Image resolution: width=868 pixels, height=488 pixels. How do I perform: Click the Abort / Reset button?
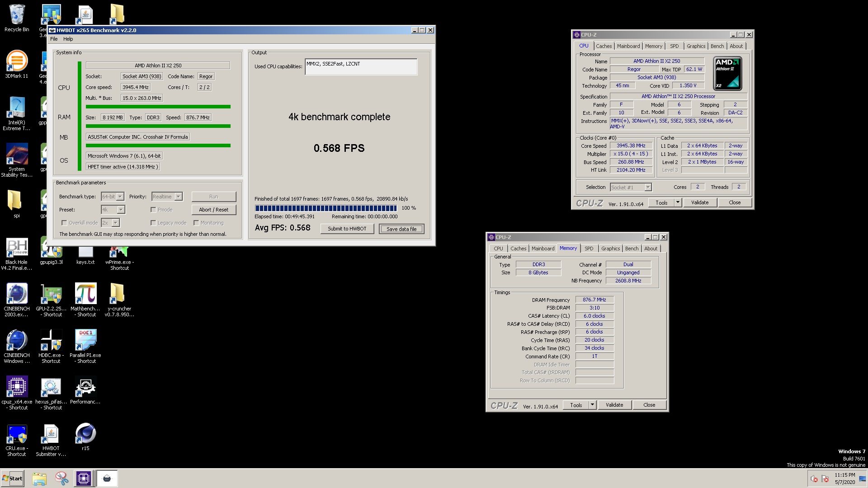tap(214, 210)
